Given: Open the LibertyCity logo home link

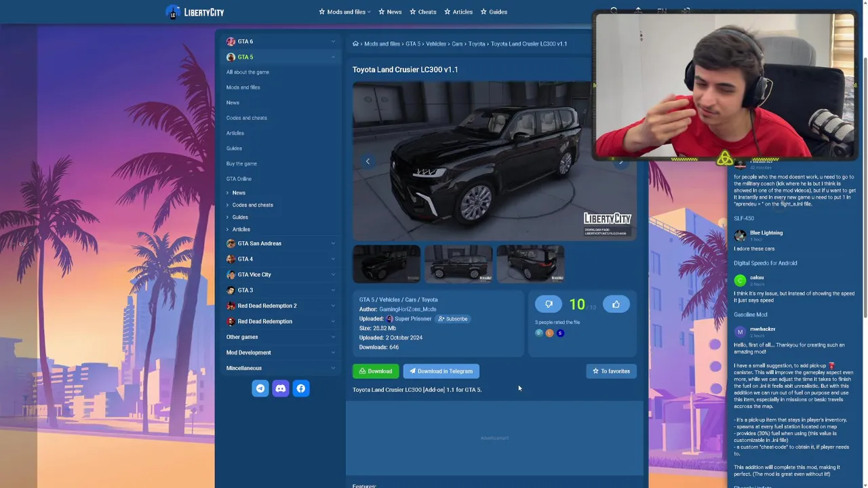Looking at the screenshot, I should 195,12.
